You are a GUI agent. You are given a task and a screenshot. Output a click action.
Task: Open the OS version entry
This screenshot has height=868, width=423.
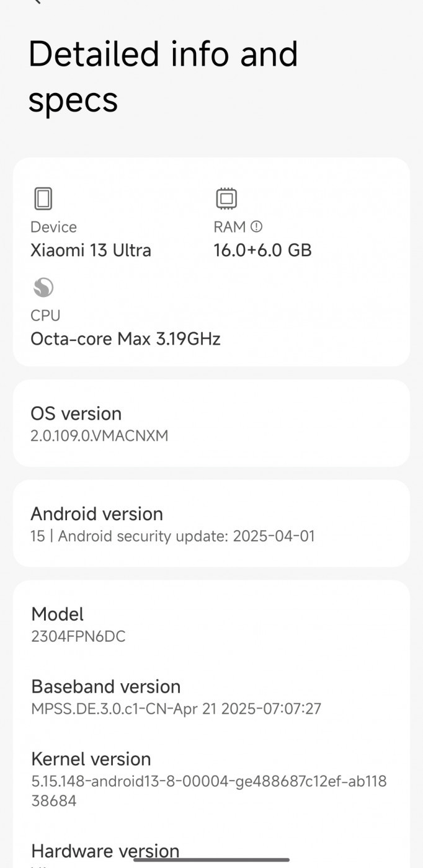pyautogui.click(x=211, y=423)
